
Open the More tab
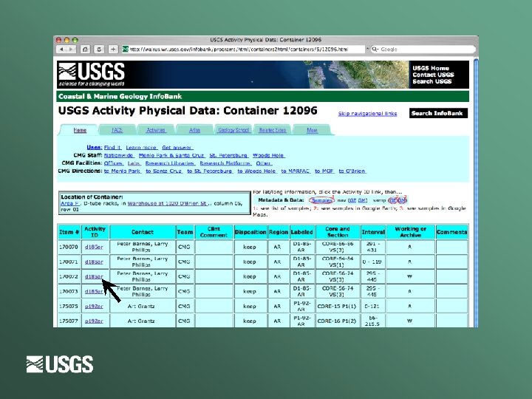pyautogui.click(x=312, y=130)
